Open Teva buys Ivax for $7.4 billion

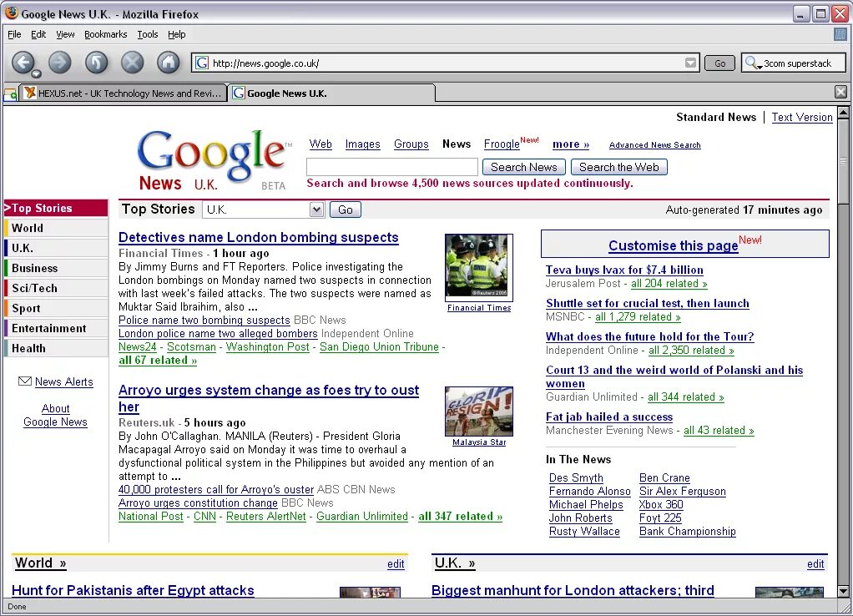point(624,270)
